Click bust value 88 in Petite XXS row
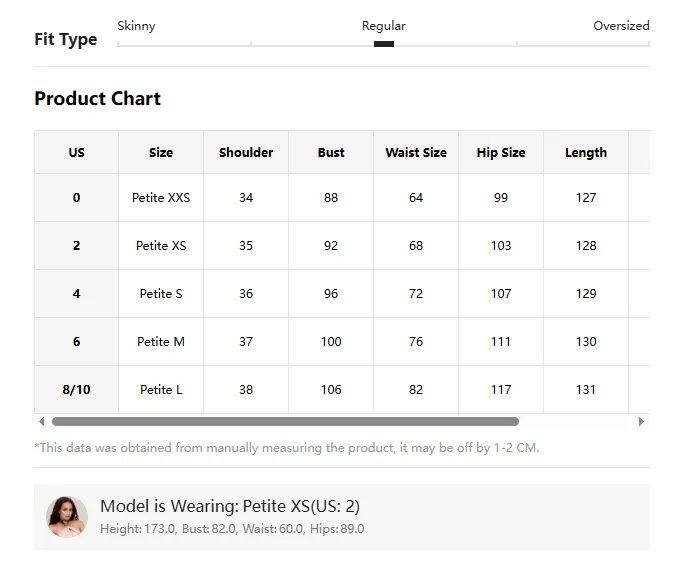The width and height of the screenshot is (680, 567). (331, 198)
